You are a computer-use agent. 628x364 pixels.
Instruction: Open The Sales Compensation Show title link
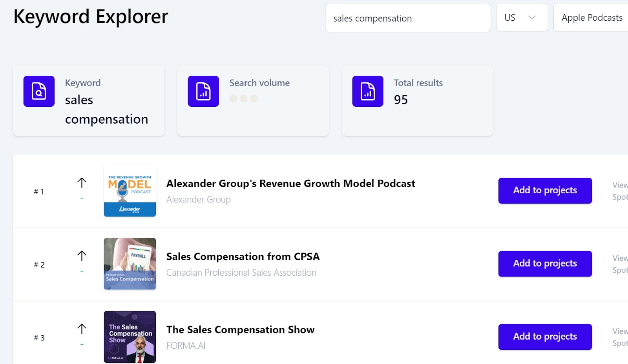(x=240, y=329)
